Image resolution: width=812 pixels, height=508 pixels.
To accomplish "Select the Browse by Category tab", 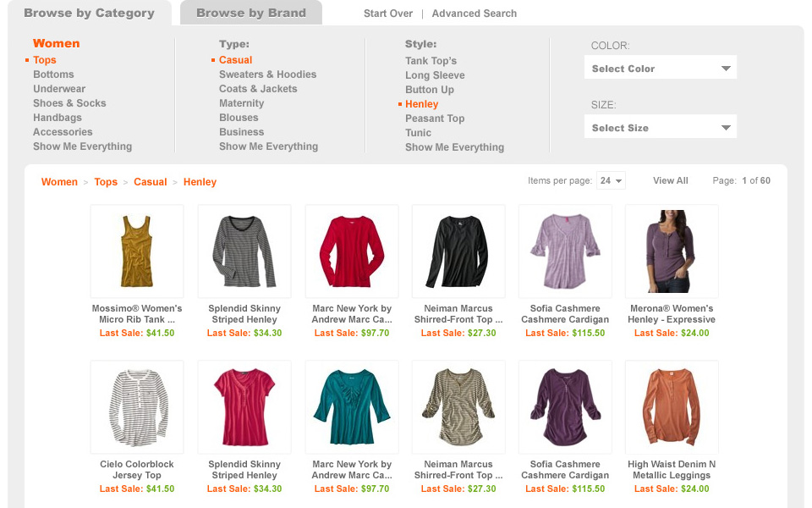I will [x=89, y=13].
